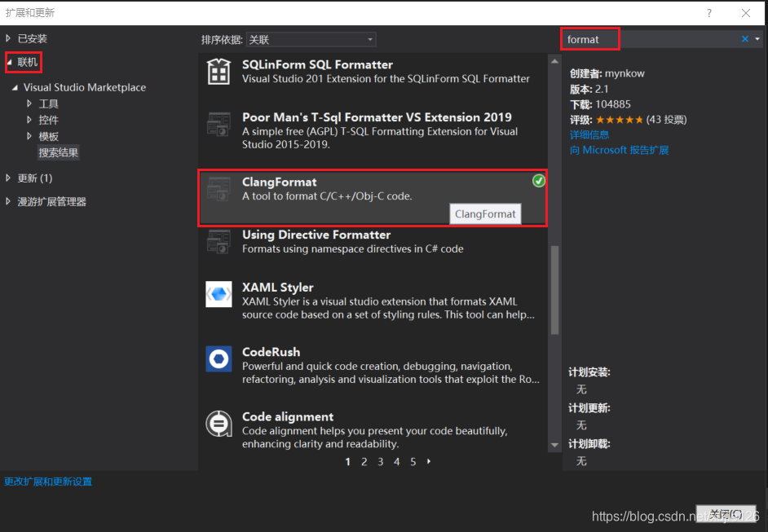Expand the 已安装 category
Viewport: 768px width, 532px height.
[x=8, y=38]
